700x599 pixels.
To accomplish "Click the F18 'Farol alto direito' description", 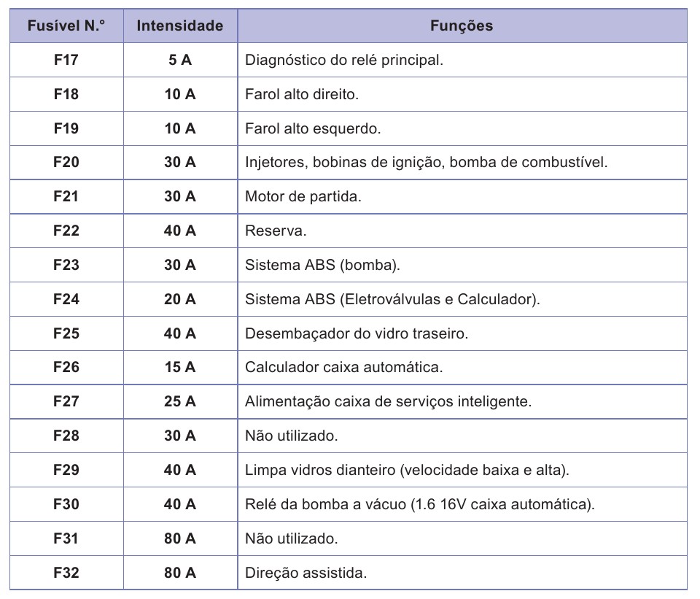I will pos(302,94).
